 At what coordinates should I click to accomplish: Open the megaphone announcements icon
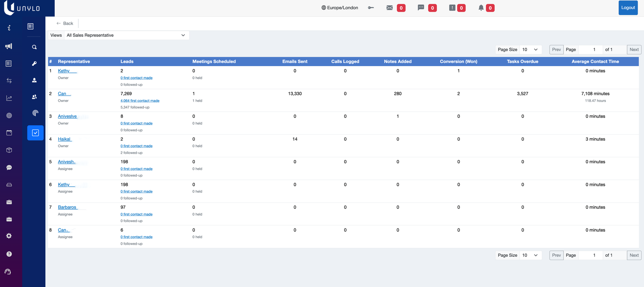coord(9,46)
